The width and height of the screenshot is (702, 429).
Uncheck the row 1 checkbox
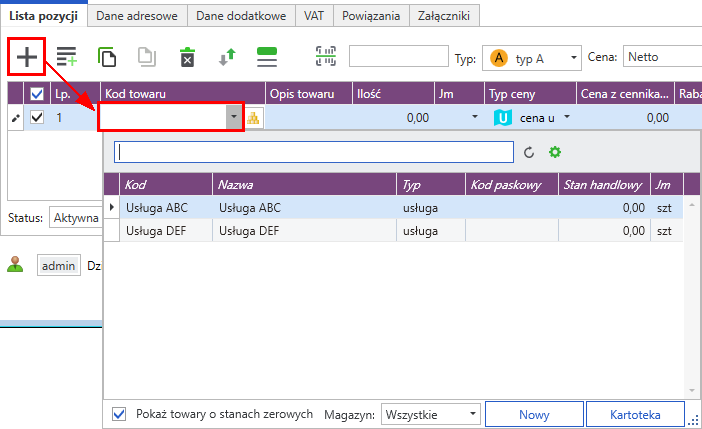click(x=37, y=118)
